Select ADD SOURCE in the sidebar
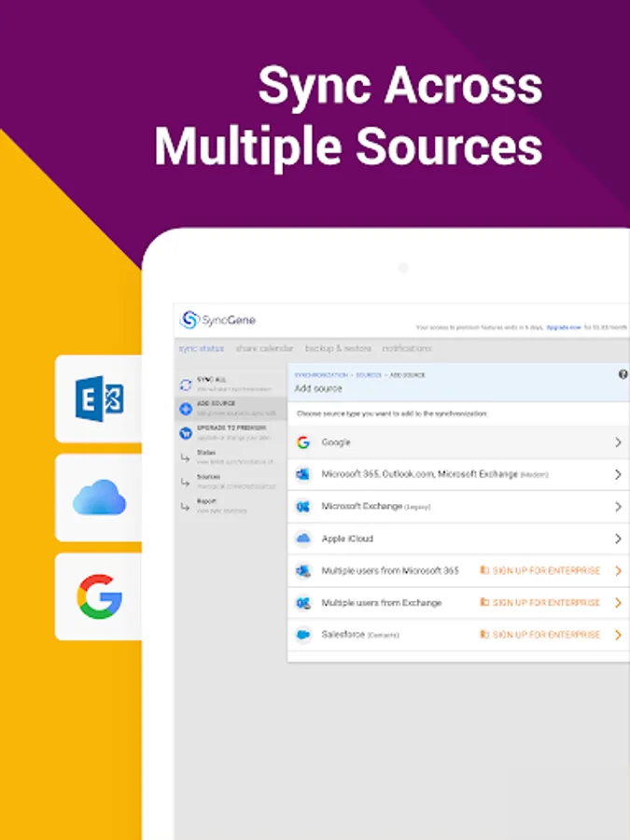 point(229,408)
